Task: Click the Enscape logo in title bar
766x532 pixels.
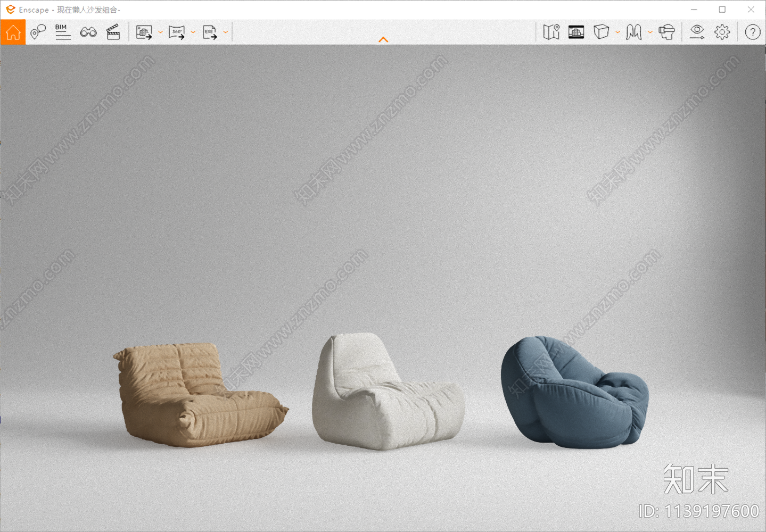Action: (x=10, y=10)
